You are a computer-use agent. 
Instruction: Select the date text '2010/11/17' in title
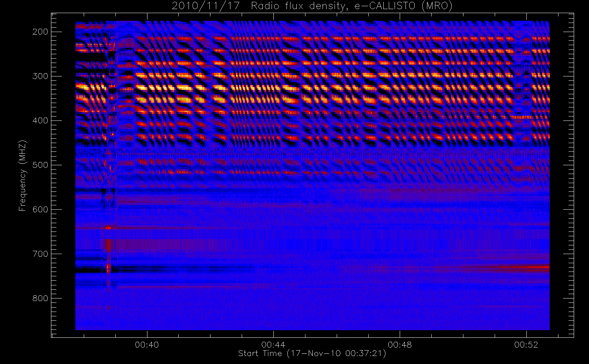tap(205, 6)
